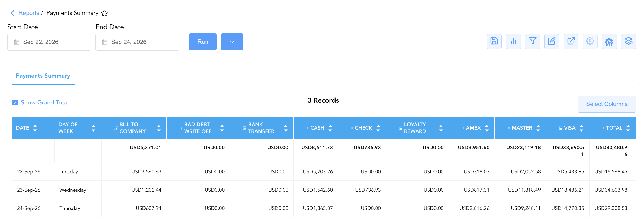
Task: Sort by the CASH column arrows
Action: coord(330,128)
